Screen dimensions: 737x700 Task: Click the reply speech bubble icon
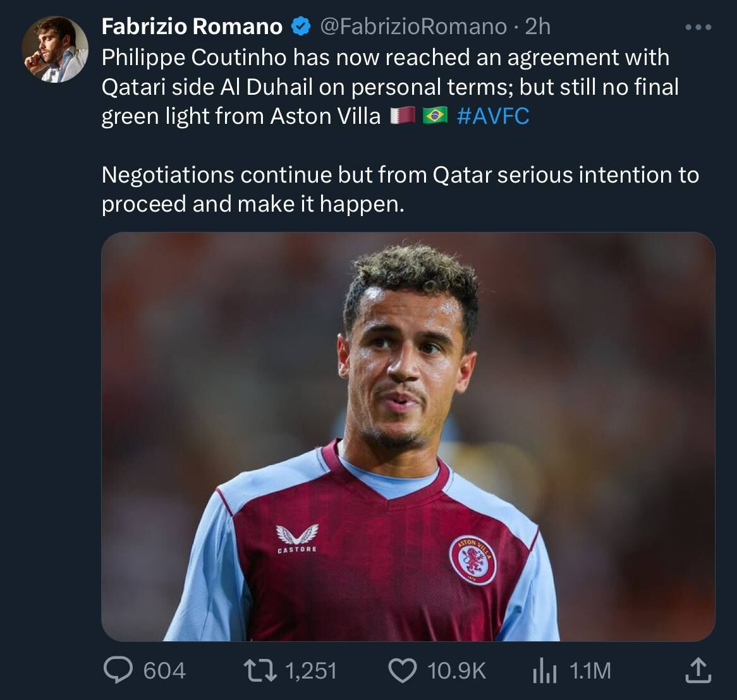click(x=118, y=670)
